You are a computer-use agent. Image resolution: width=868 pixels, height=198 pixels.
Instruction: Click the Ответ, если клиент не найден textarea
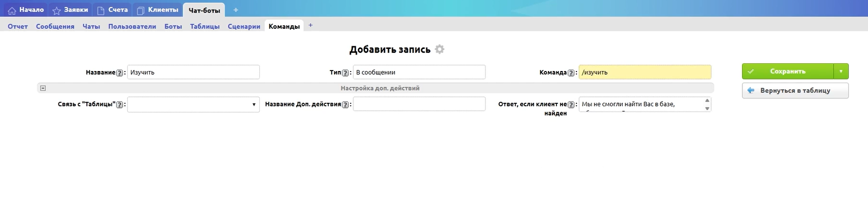[x=645, y=104]
